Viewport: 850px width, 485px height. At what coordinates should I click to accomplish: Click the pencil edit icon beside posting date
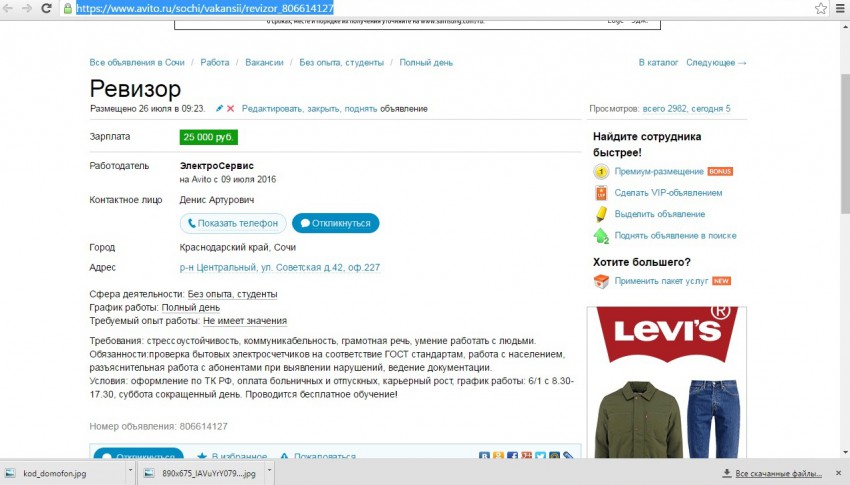(x=219, y=108)
